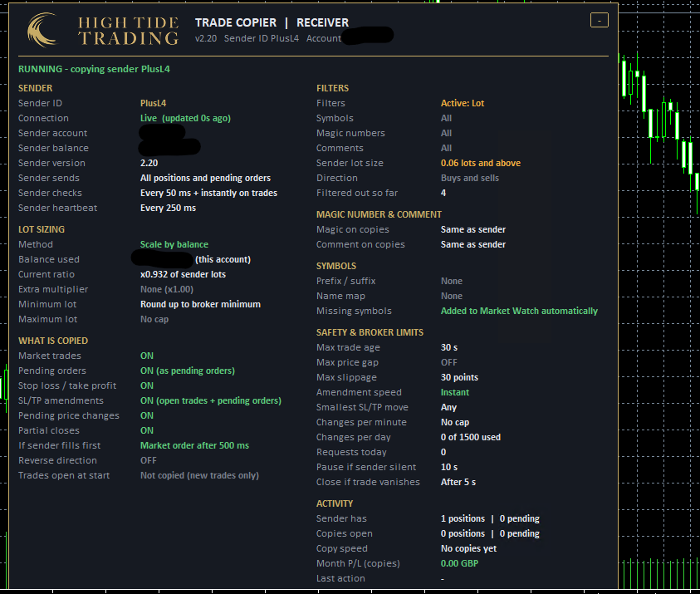The height and width of the screenshot is (594, 700).
Task: Click the 'TRADE COPIER | RECEIVER' title
Action: pyautogui.click(x=272, y=22)
